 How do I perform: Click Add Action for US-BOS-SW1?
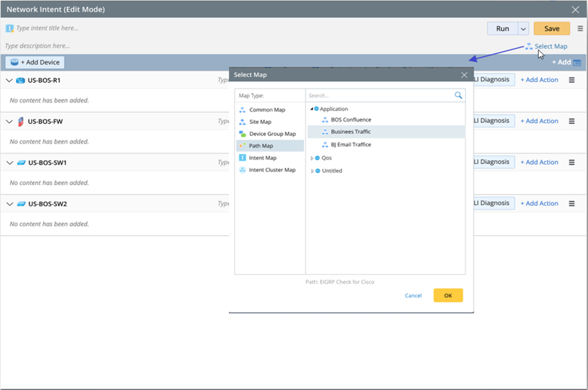[539, 162]
